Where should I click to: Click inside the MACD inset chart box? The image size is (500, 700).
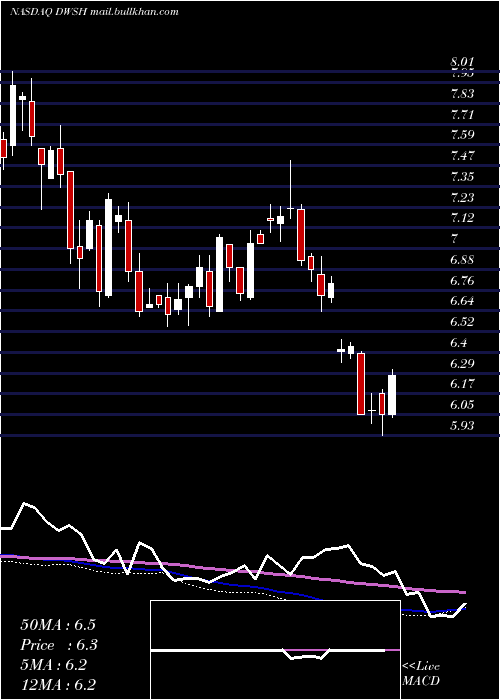click(275, 650)
